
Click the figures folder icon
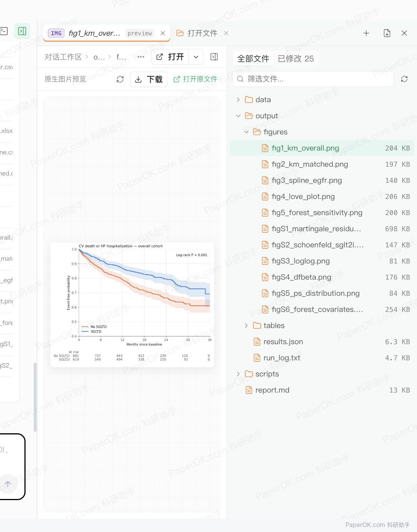pos(257,132)
